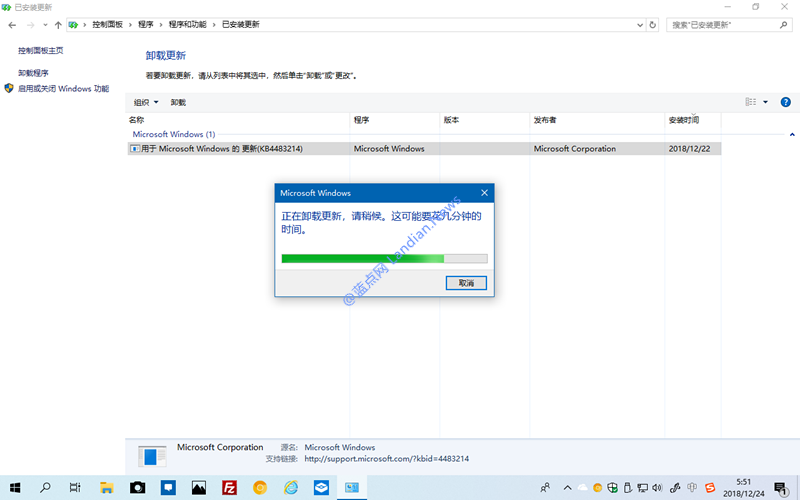Click the active Control Panel taskbar icon
Screen dimensions: 800x500
pos(352,488)
